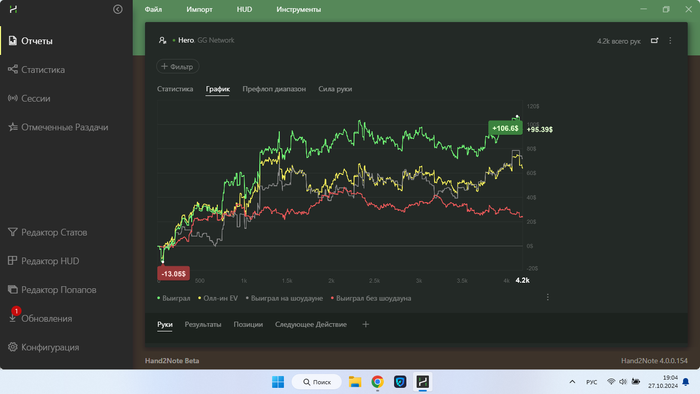Add a new bottom tab with plus
Viewport: 700px width, 394px height.
coord(365,324)
